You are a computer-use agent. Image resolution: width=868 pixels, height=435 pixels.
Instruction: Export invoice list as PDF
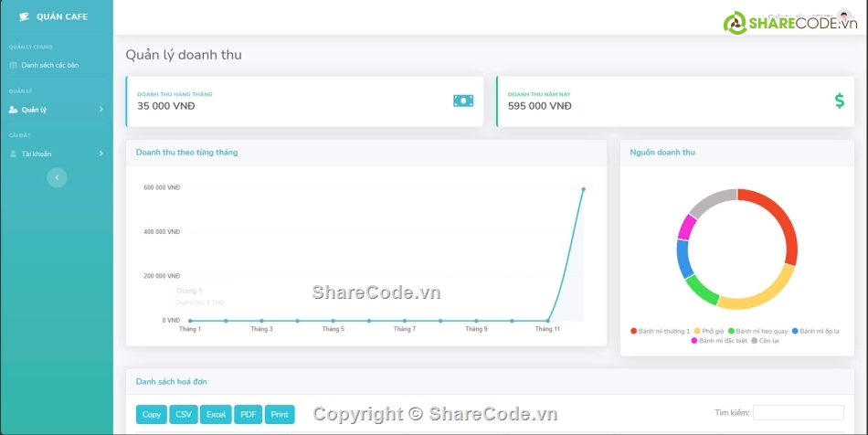coord(248,415)
